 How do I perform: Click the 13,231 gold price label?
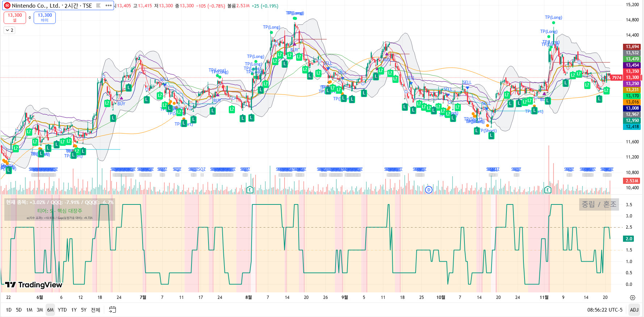(x=632, y=90)
